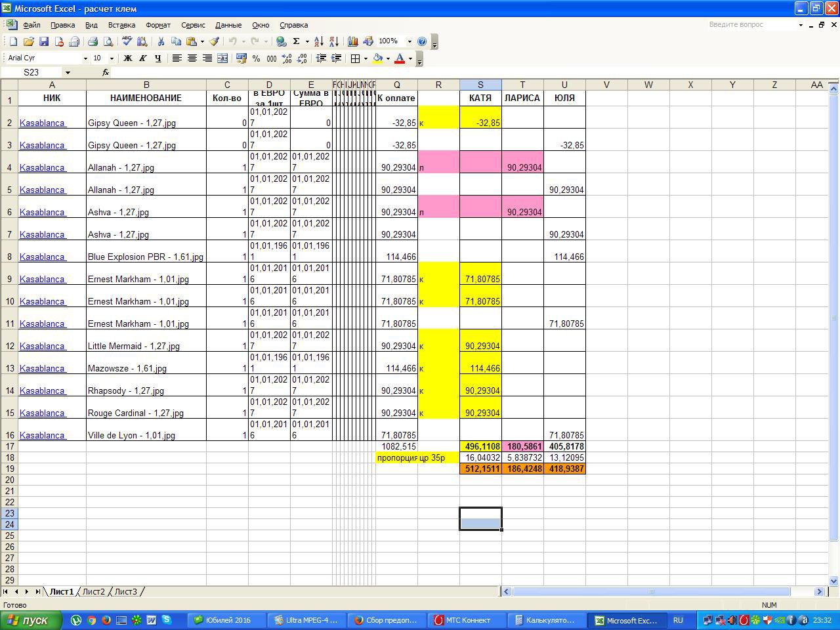Expand font size 10 dropdown

click(x=112, y=58)
